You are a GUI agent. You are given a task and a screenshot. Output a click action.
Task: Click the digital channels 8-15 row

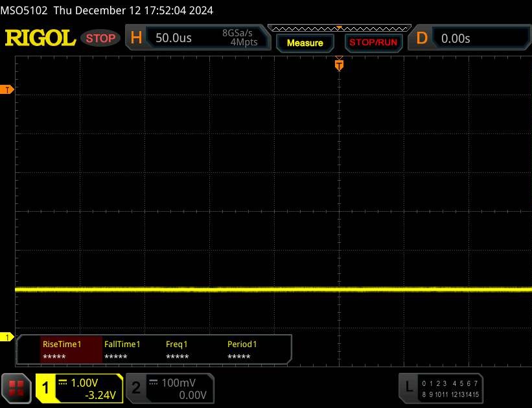click(450, 394)
